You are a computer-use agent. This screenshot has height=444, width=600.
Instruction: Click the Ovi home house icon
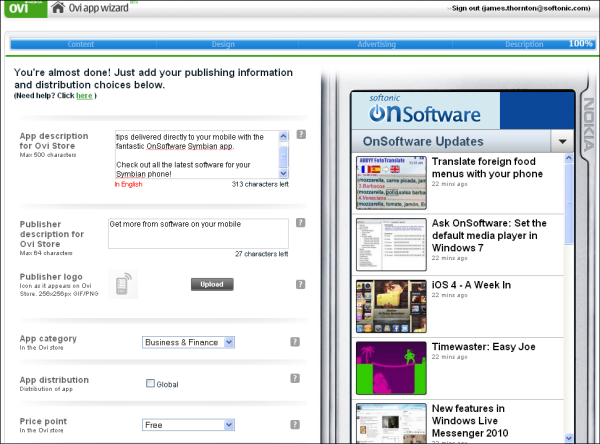[x=58, y=8]
